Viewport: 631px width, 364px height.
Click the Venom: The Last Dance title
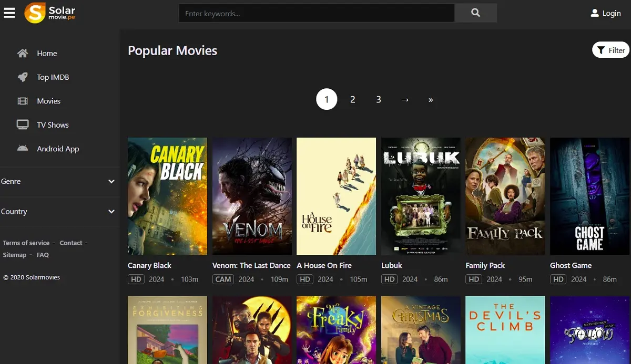(x=251, y=265)
